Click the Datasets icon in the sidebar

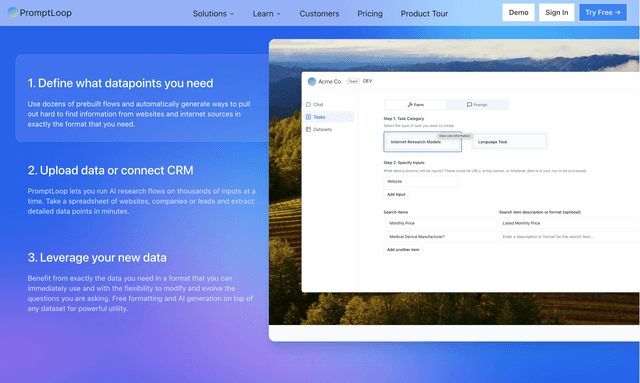[x=309, y=129]
